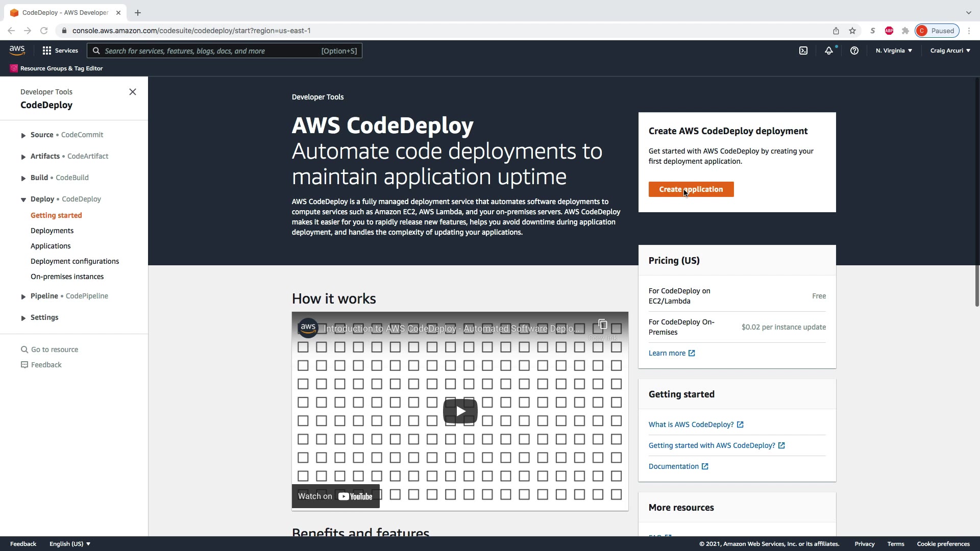
Task: Select Deployments in the sidebar
Action: click(52, 231)
